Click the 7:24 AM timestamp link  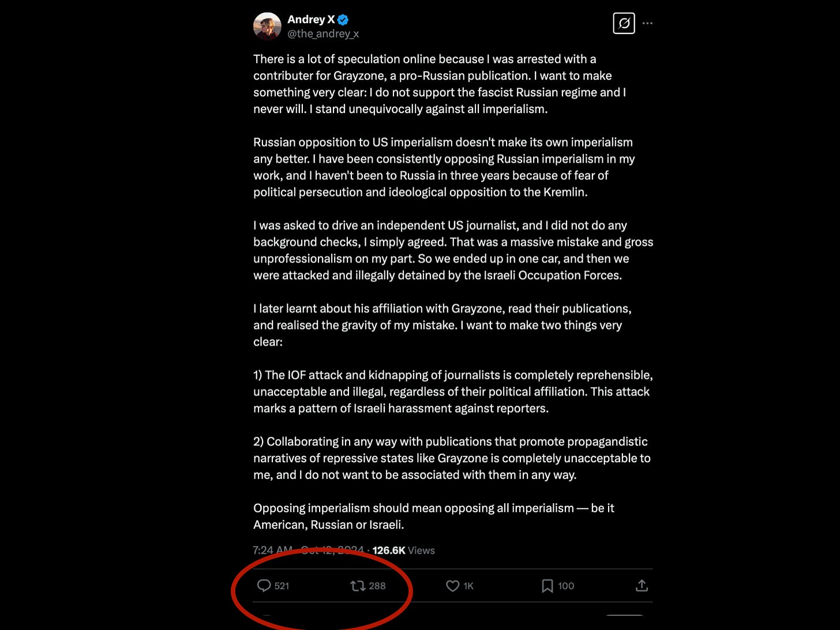(x=309, y=550)
